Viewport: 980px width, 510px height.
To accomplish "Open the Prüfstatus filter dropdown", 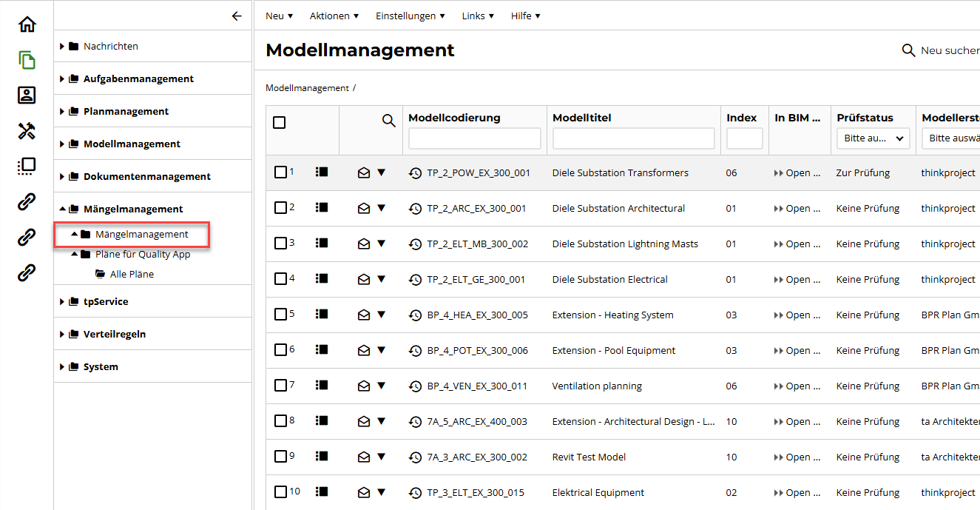I will [873, 138].
